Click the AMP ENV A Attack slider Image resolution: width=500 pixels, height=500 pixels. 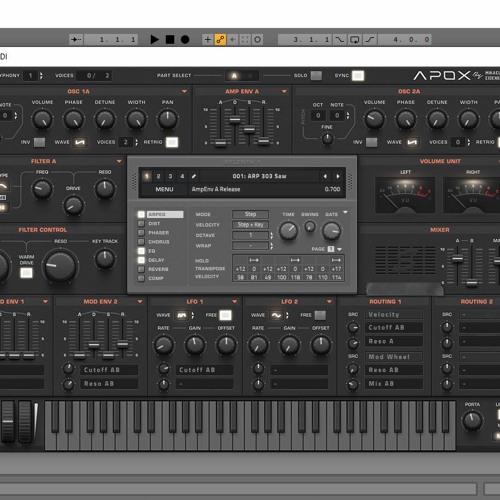(x=220, y=144)
